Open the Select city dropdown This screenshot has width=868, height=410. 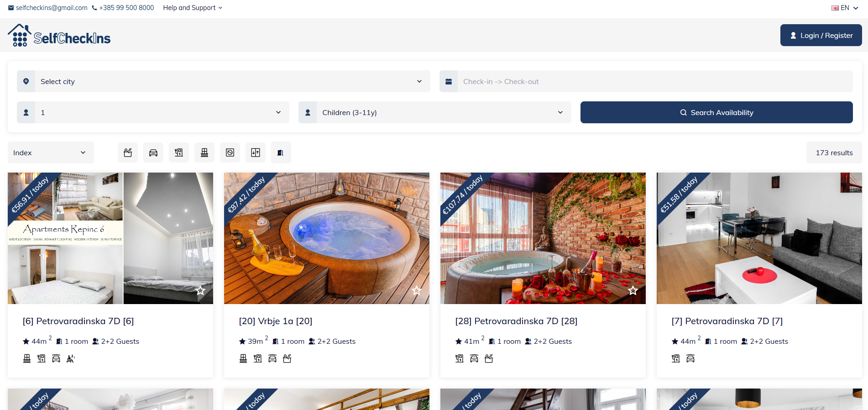[224, 81]
